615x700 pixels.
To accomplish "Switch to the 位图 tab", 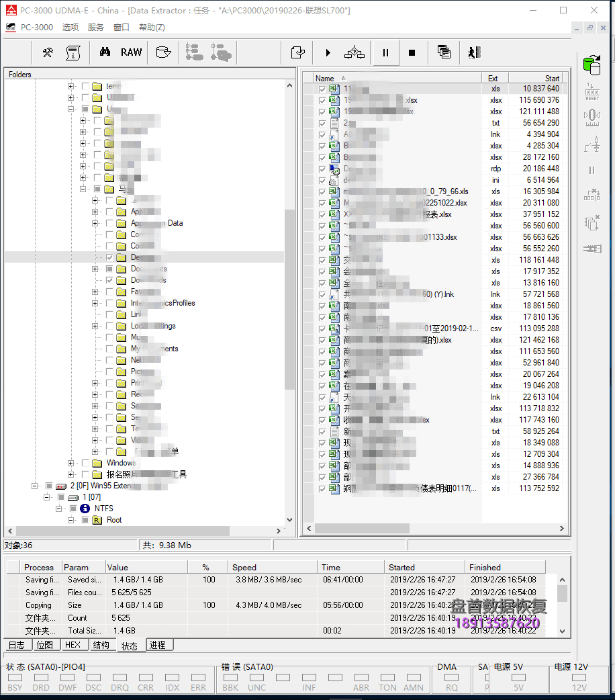I will click(x=44, y=645).
